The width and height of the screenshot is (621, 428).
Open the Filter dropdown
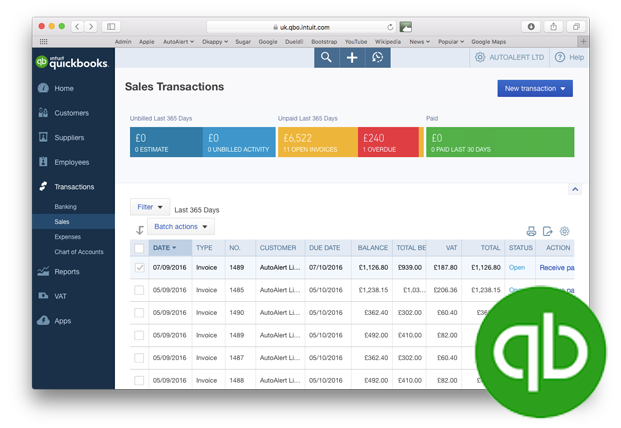pyautogui.click(x=150, y=207)
